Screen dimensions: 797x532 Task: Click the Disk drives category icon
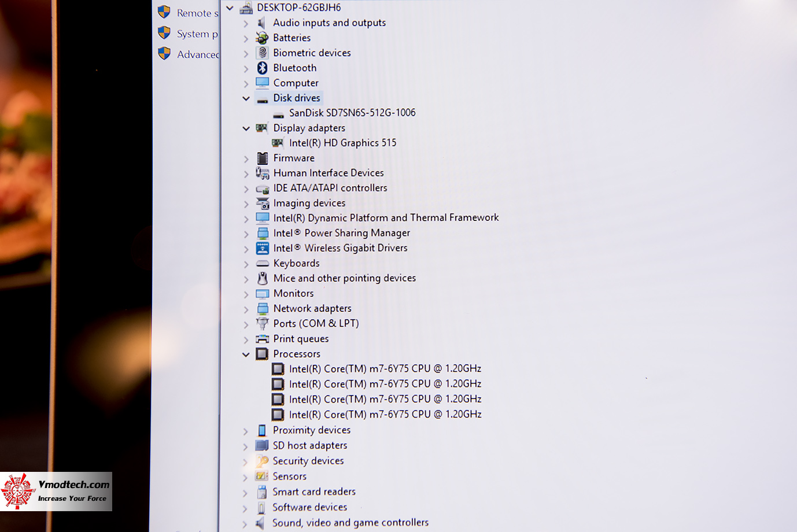click(263, 99)
